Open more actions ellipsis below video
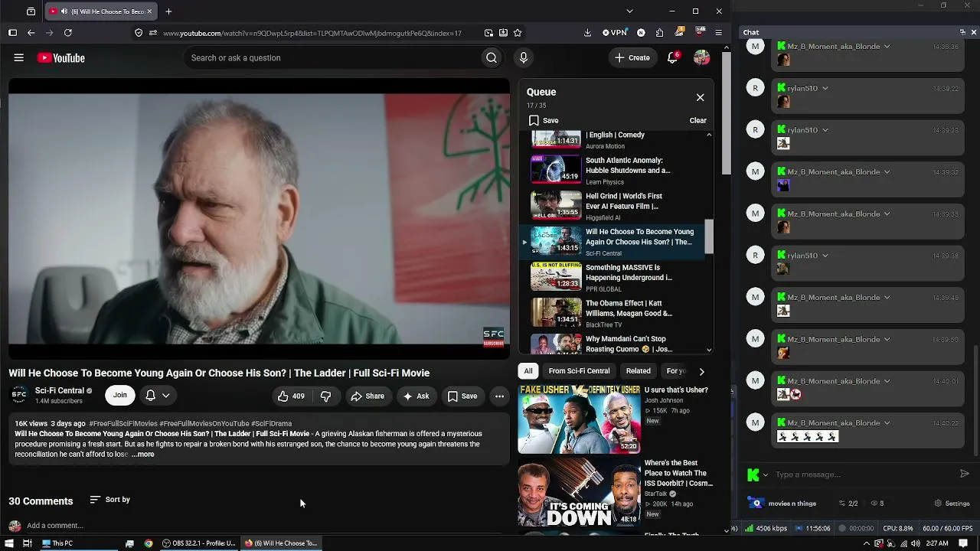Image resolution: width=980 pixels, height=551 pixels. 499,396
